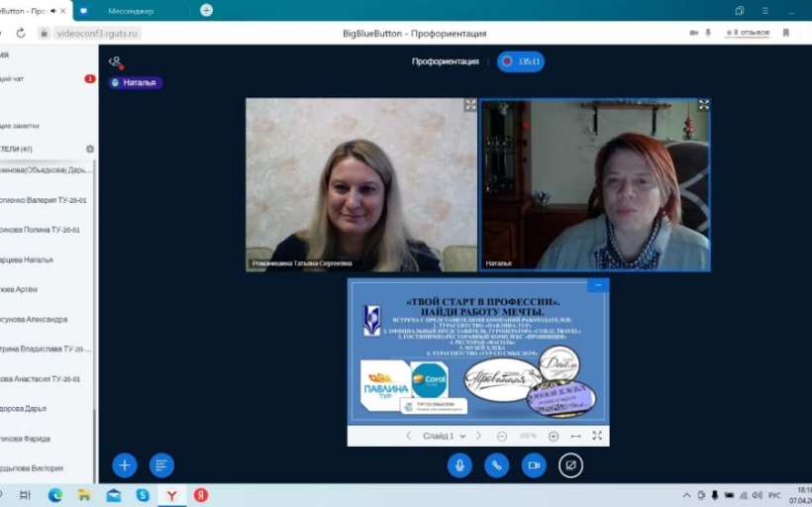The height and width of the screenshot is (507, 812).
Task: Open Task View on the taskbar
Action: click(25, 495)
